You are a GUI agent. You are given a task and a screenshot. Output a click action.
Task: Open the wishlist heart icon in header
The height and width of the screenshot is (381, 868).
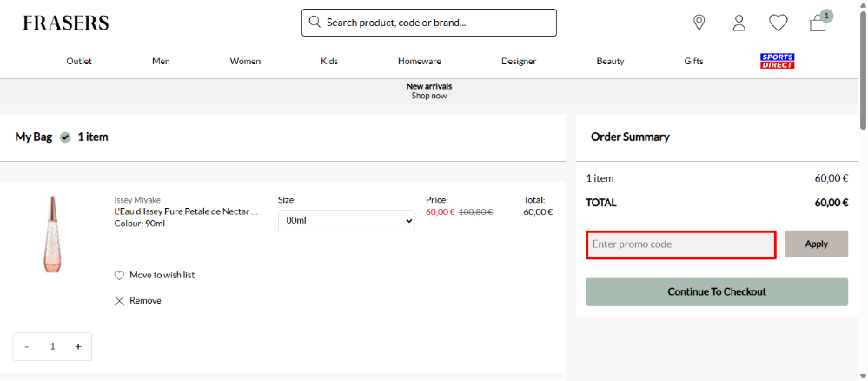click(x=779, y=23)
